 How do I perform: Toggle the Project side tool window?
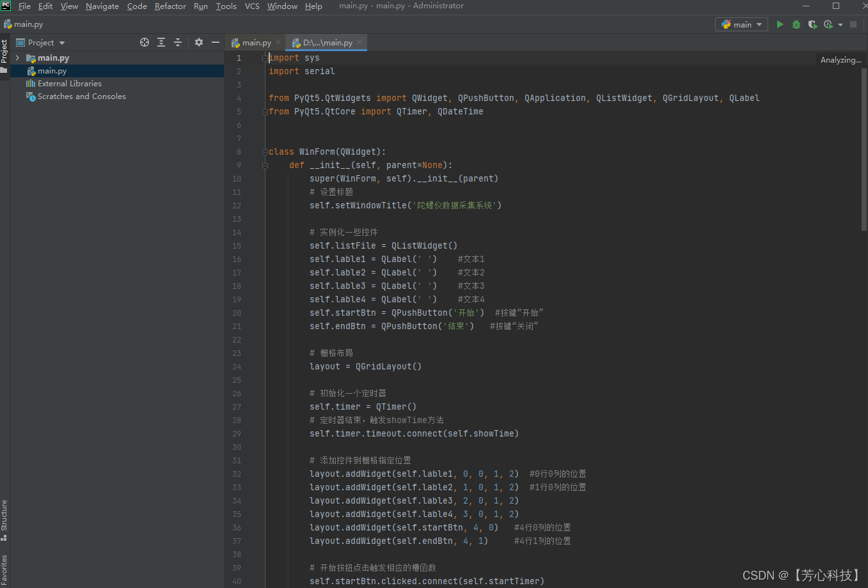tap(4, 56)
